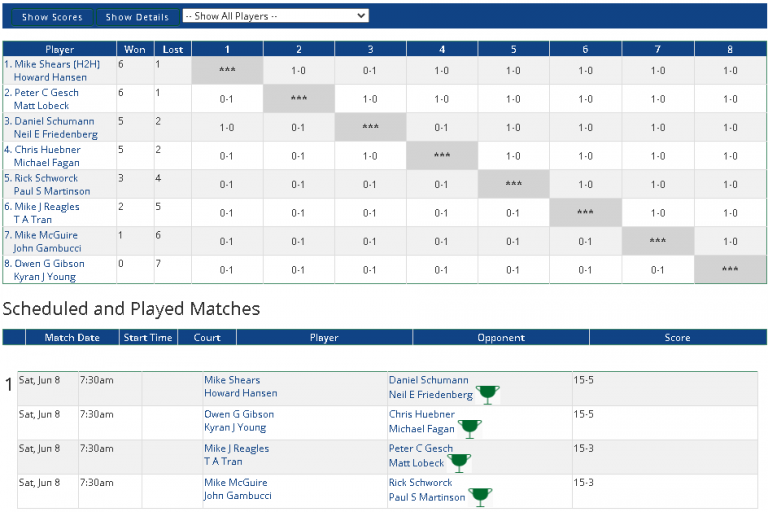Click 15-3 score for Mike McGuire match
Viewport: 768px width, 512px height.
point(583,483)
